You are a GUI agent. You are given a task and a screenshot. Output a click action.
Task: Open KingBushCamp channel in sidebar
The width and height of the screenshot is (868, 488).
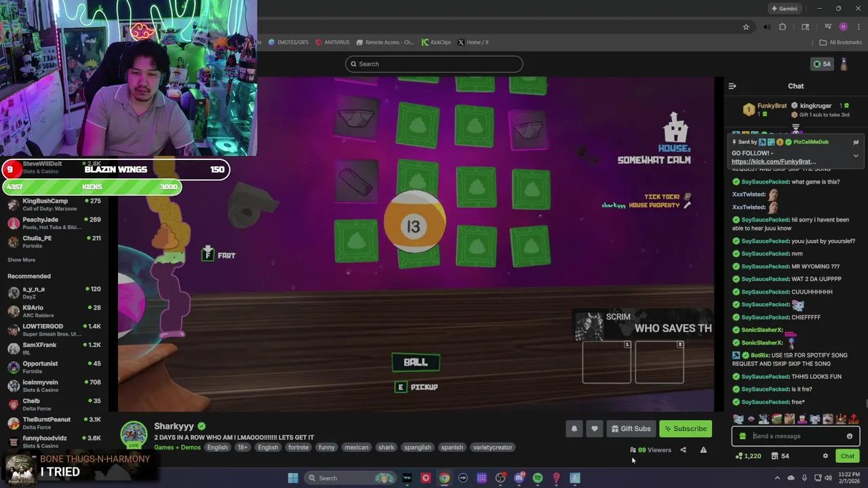tap(54, 205)
